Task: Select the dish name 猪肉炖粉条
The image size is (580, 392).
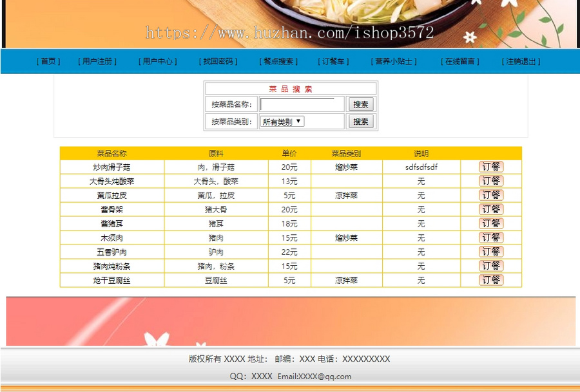Action: point(111,266)
